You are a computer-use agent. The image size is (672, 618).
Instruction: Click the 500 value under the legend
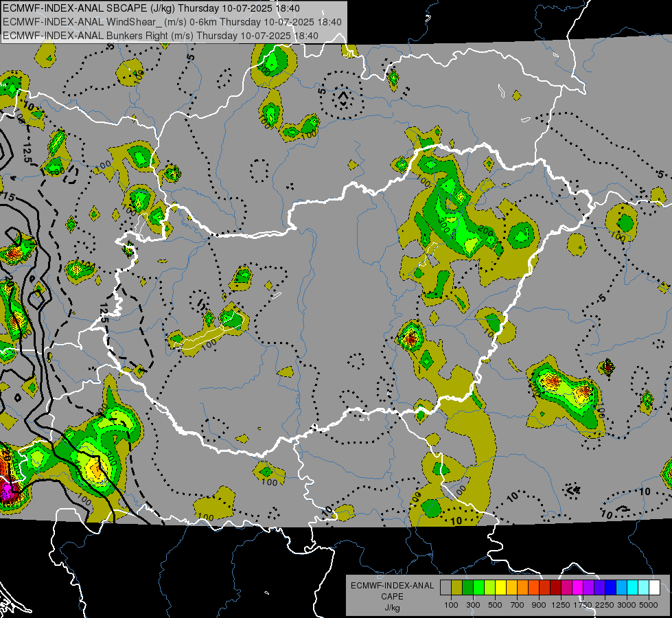point(495,605)
